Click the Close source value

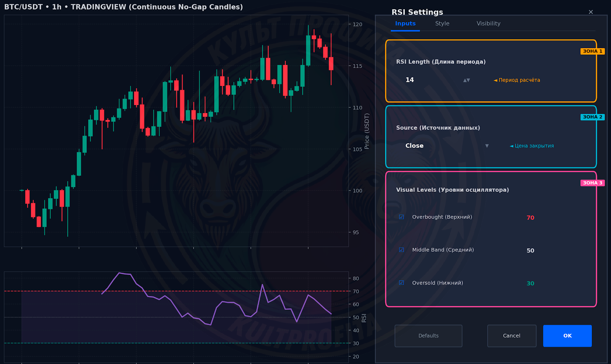pos(414,146)
